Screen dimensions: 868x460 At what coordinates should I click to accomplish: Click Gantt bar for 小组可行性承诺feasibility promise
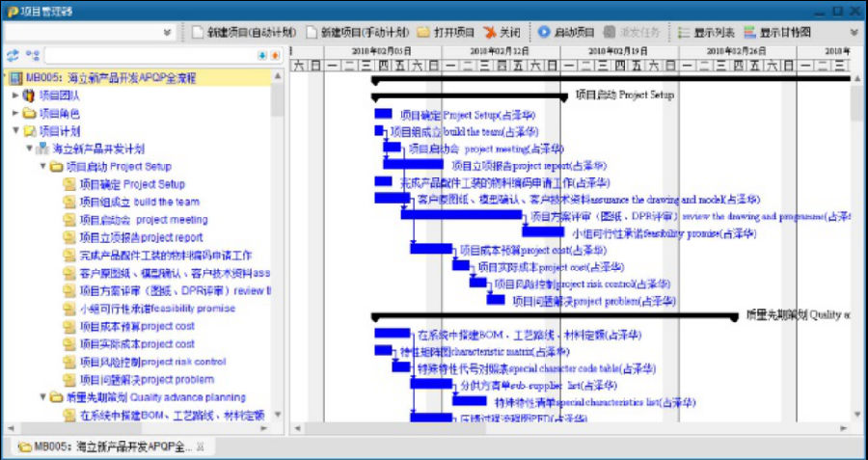click(x=543, y=232)
